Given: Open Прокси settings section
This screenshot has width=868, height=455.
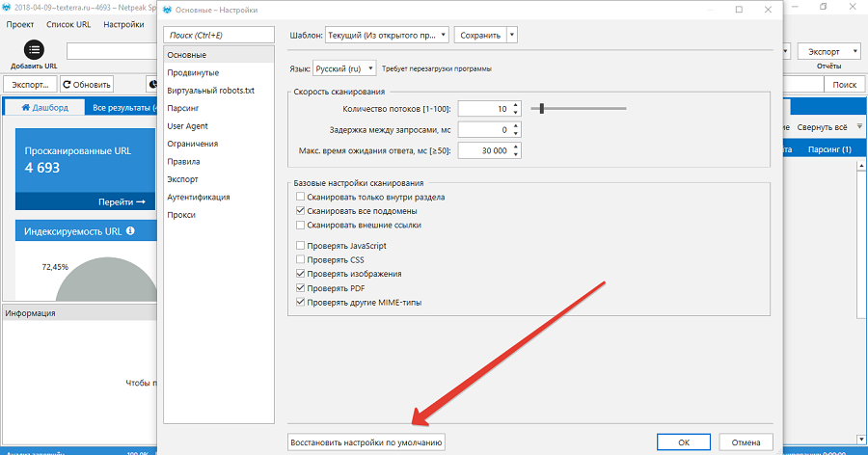Looking at the screenshot, I should [x=219, y=214].
